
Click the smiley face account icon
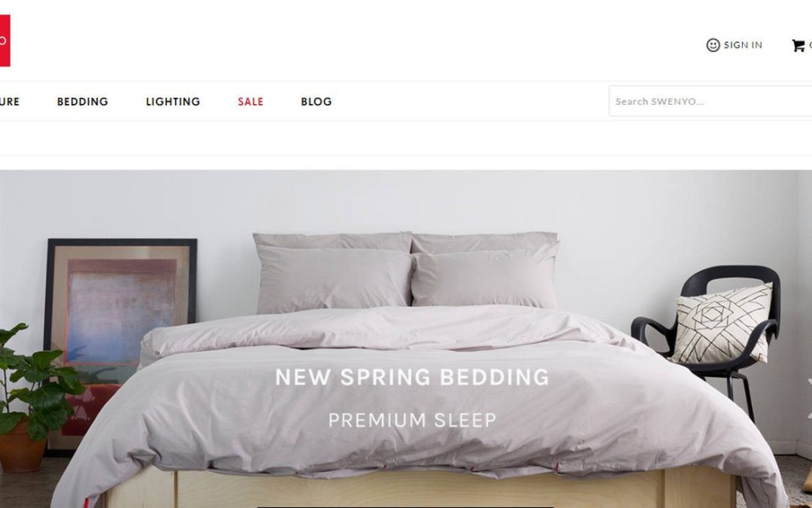tap(713, 45)
